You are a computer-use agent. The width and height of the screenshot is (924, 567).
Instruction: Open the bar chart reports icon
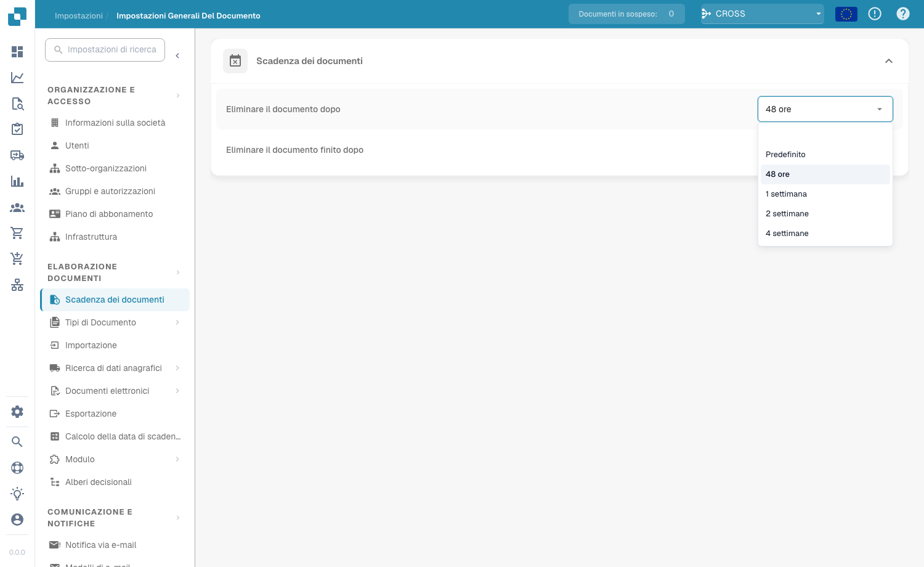(x=17, y=181)
